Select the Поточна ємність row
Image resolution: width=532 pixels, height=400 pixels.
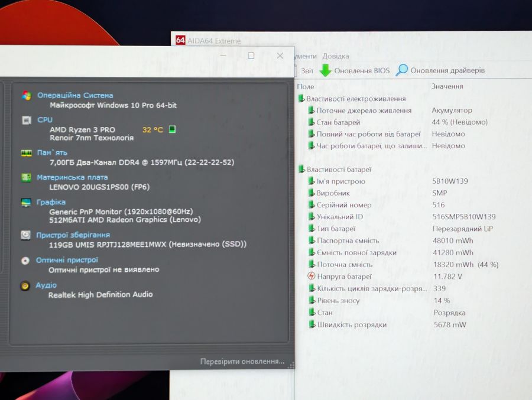[x=404, y=264]
